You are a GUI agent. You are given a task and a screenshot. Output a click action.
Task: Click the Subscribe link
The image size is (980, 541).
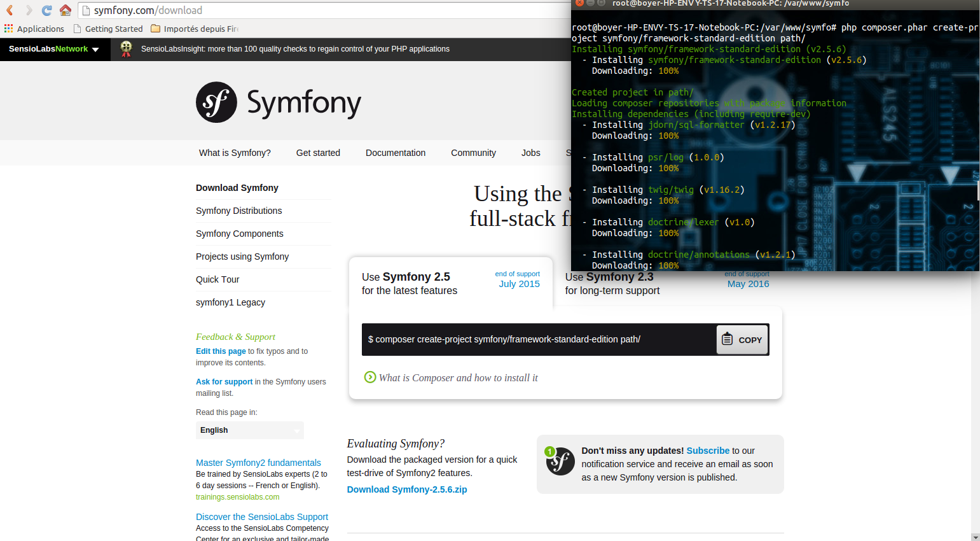[x=708, y=451]
